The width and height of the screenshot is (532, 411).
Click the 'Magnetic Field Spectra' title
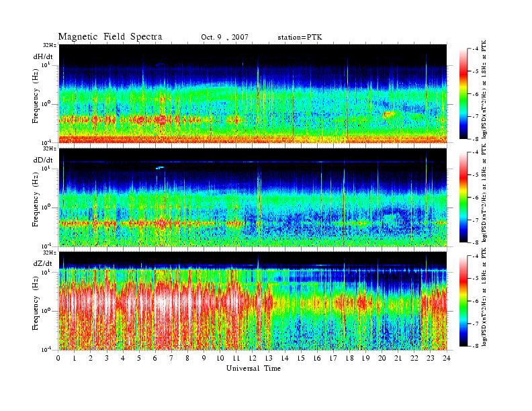(110, 37)
